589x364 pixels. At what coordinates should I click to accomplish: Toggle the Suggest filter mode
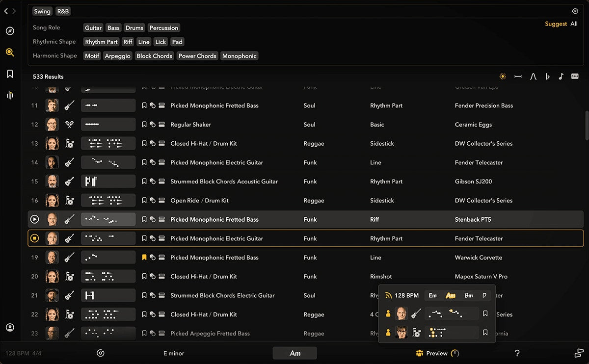pyautogui.click(x=556, y=24)
